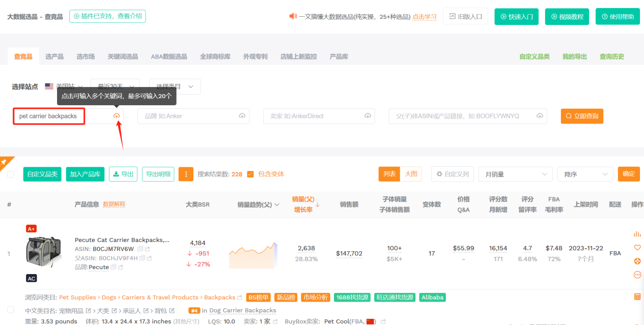Enable the 包含变体 checkbox
Viewport: 644px width, 325px height.
coord(250,173)
